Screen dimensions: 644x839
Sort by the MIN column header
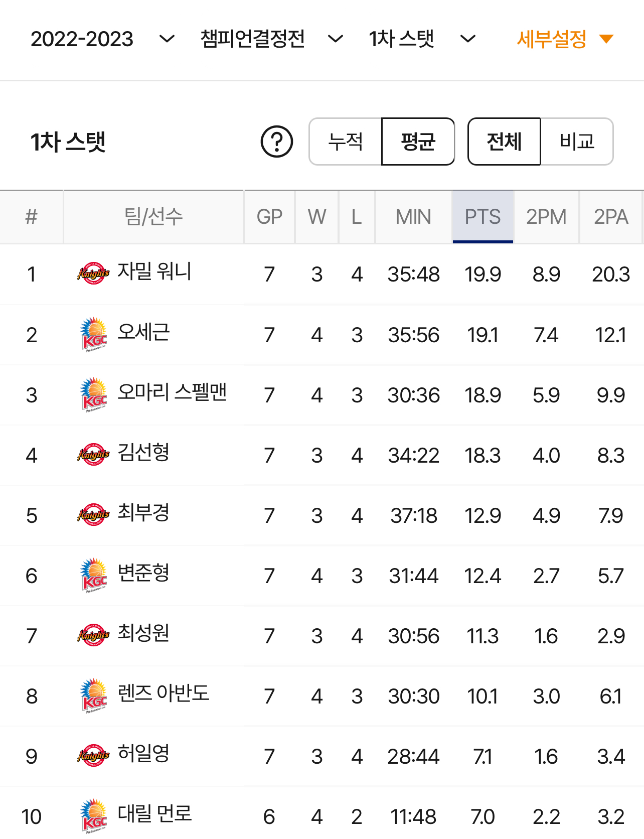click(x=413, y=217)
